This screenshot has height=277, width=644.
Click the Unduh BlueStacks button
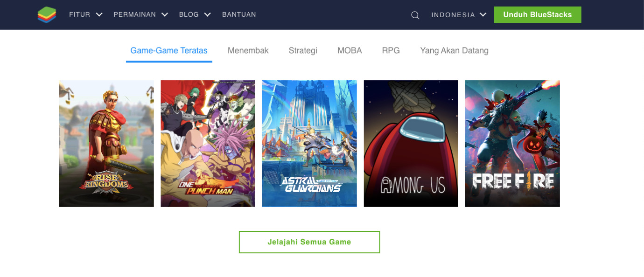pos(538,15)
